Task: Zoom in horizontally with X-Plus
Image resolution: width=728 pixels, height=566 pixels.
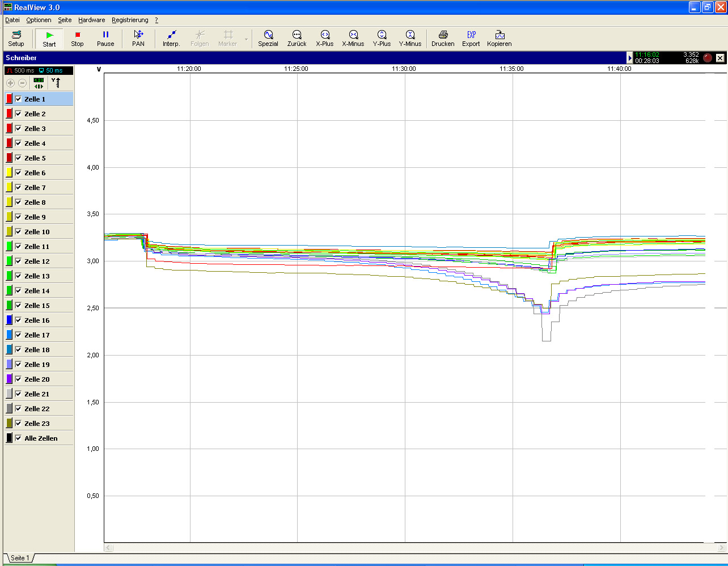Action: [325, 38]
